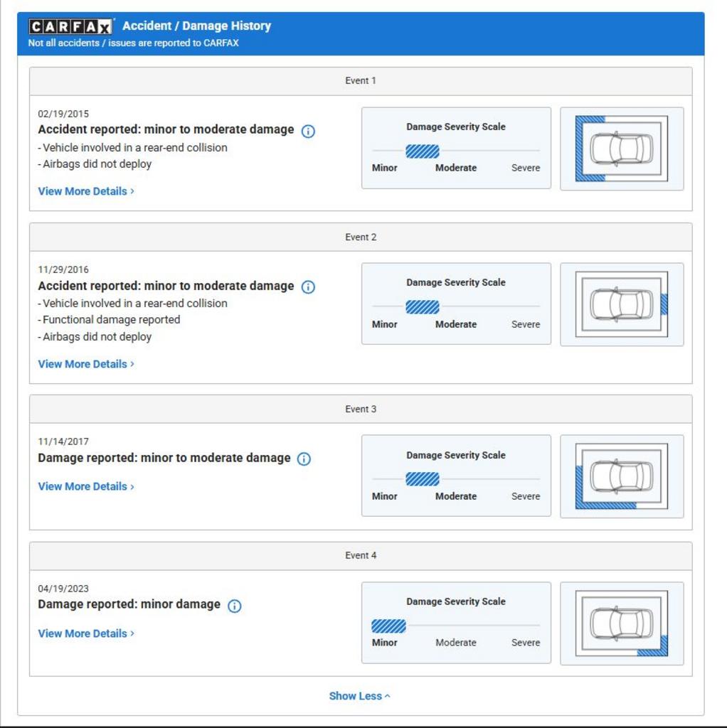Click the Accident / Damage History heading

[x=196, y=26]
